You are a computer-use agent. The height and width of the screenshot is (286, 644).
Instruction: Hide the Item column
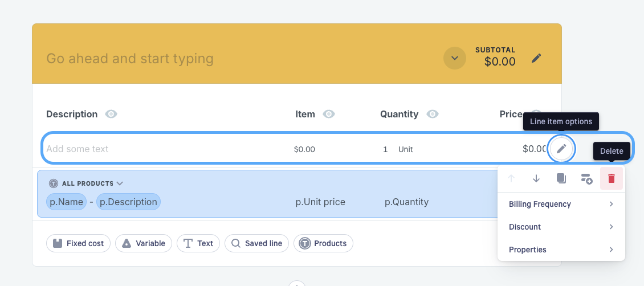pos(329,114)
